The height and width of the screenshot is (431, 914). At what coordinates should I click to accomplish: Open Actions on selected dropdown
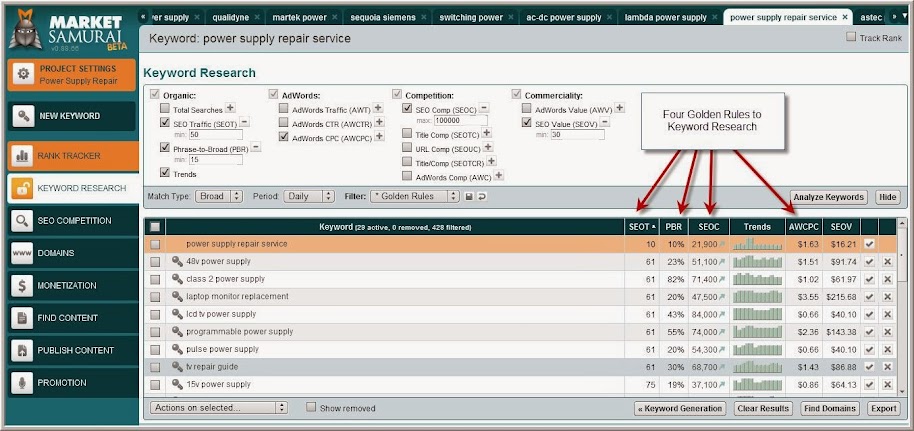pos(219,408)
